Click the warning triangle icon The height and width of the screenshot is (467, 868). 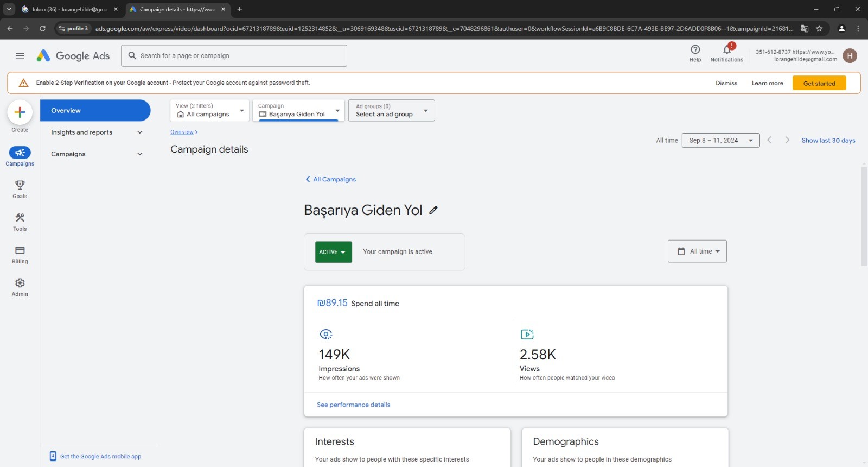(x=23, y=83)
